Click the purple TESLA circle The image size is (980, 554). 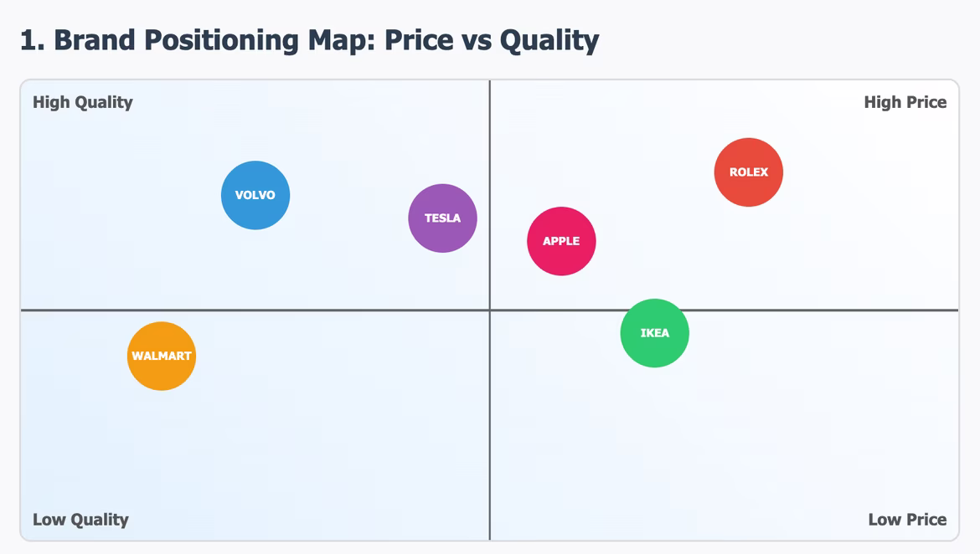(x=442, y=218)
